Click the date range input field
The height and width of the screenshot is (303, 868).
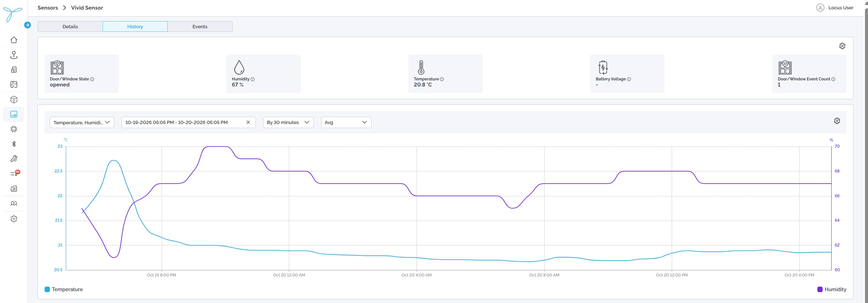click(x=188, y=122)
